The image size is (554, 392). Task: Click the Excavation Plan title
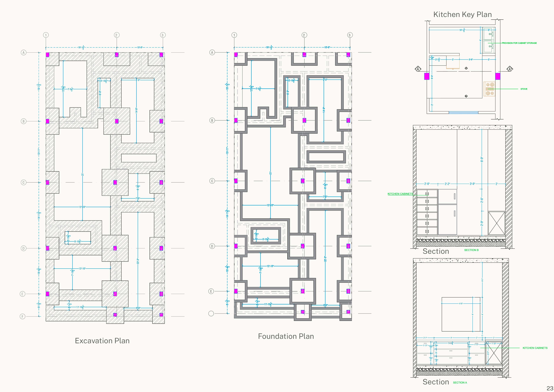point(102,341)
